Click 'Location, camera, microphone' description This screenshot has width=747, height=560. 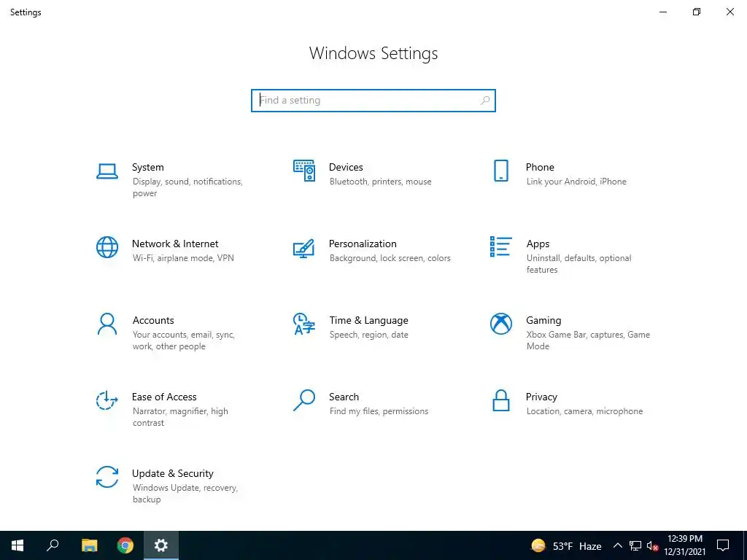coord(584,411)
